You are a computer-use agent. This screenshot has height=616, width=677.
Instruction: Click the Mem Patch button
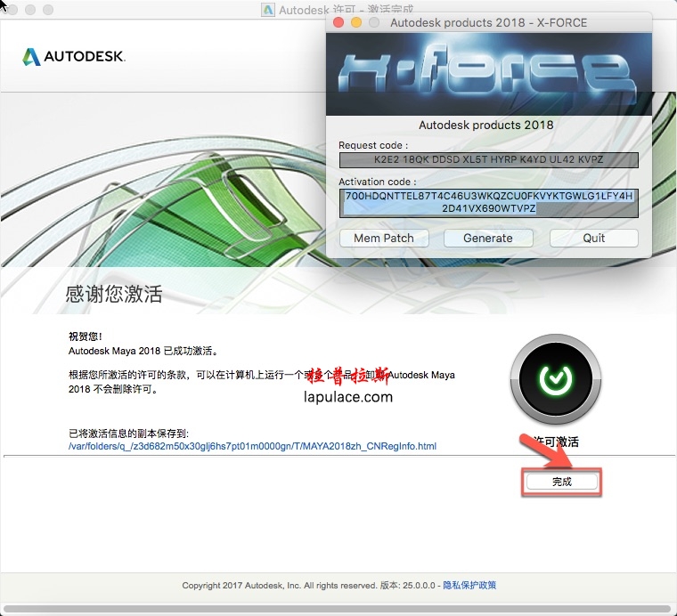(384, 238)
